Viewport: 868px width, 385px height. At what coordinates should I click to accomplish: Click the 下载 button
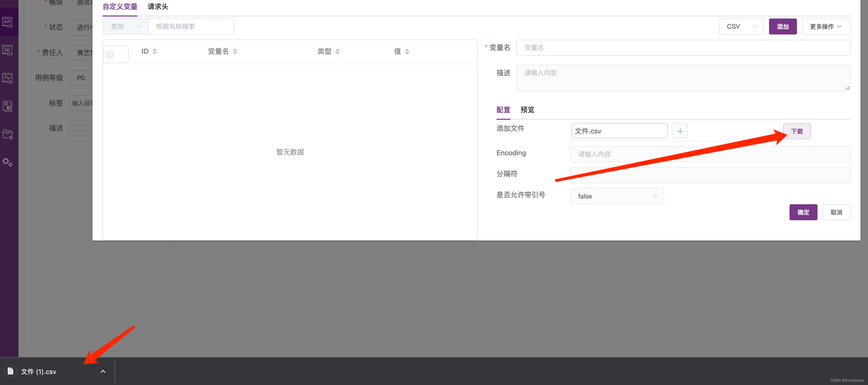point(796,131)
